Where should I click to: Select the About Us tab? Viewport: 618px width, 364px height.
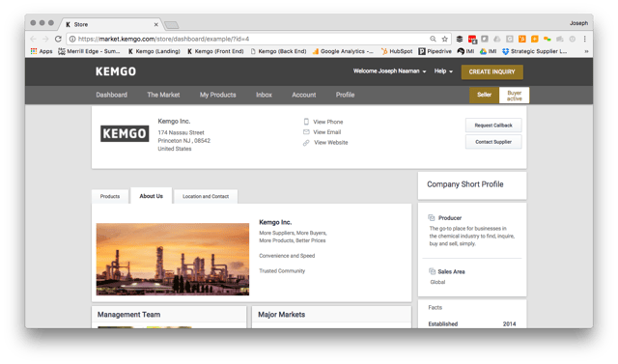(152, 196)
